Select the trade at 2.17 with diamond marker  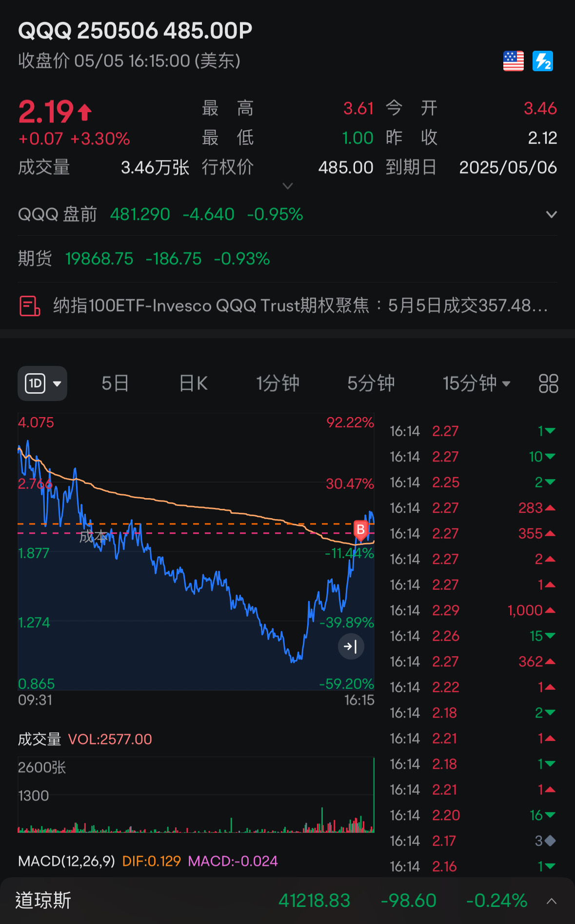pos(473,841)
